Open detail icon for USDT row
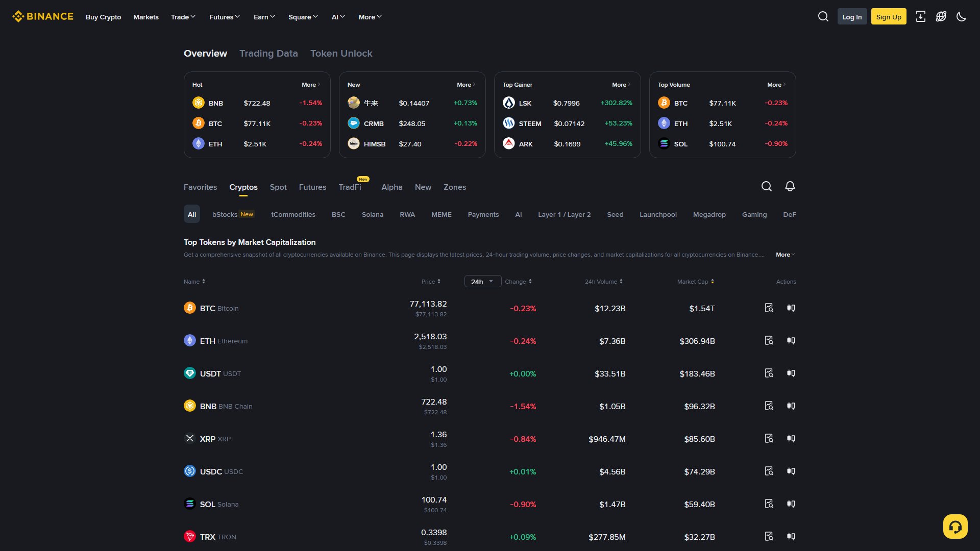 (x=769, y=373)
